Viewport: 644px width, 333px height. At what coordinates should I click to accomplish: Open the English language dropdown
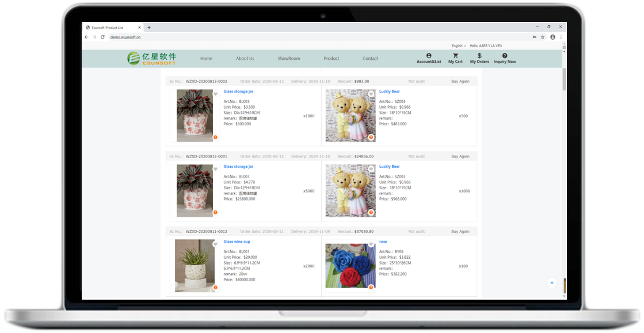(x=459, y=45)
